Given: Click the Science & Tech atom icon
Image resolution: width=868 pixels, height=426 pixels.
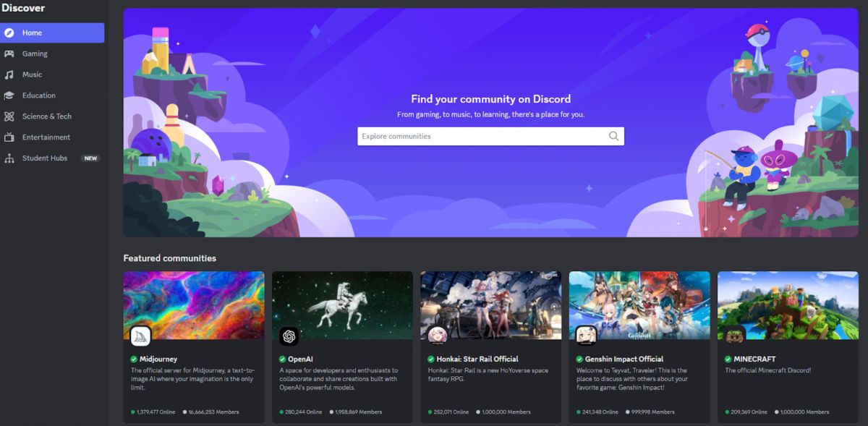Looking at the screenshot, I should [x=9, y=116].
